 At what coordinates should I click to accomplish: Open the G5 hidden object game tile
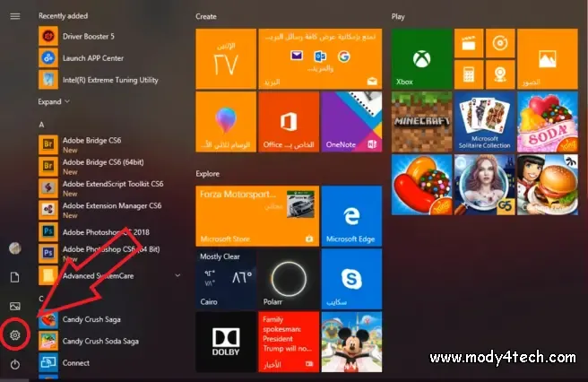pos(485,185)
